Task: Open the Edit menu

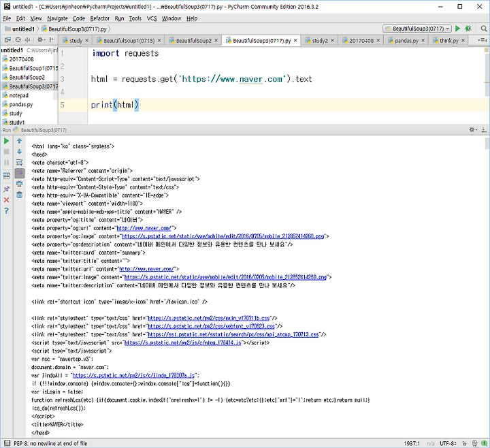Action: point(20,18)
